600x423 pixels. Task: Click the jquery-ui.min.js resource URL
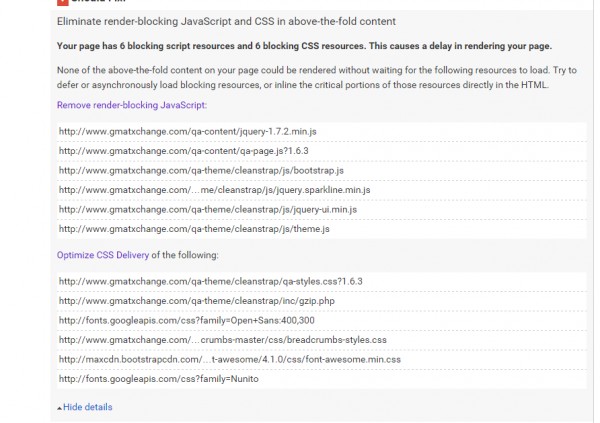click(x=208, y=209)
